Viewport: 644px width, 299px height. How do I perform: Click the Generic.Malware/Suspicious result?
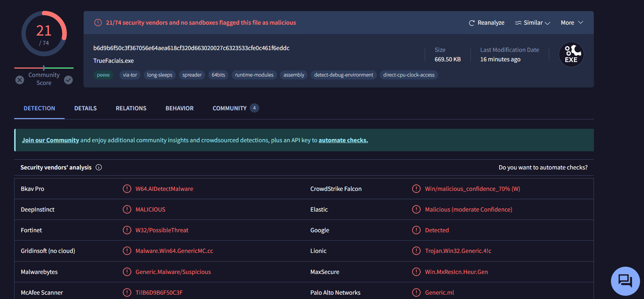(173, 272)
